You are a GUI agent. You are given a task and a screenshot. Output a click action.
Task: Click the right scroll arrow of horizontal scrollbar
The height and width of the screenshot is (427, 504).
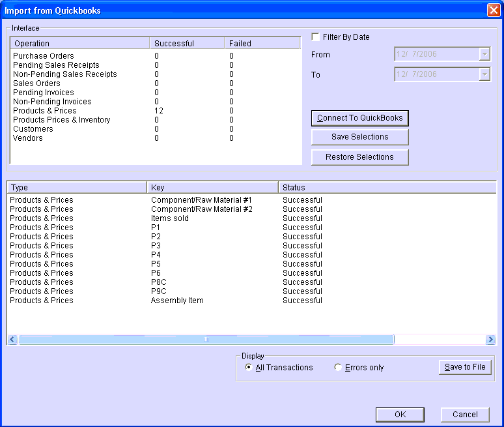point(490,339)
